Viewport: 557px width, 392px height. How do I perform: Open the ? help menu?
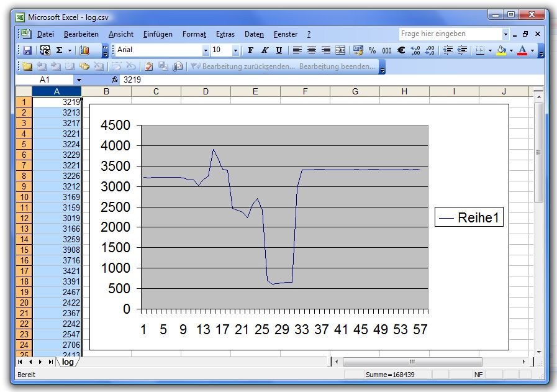(309, 34)
